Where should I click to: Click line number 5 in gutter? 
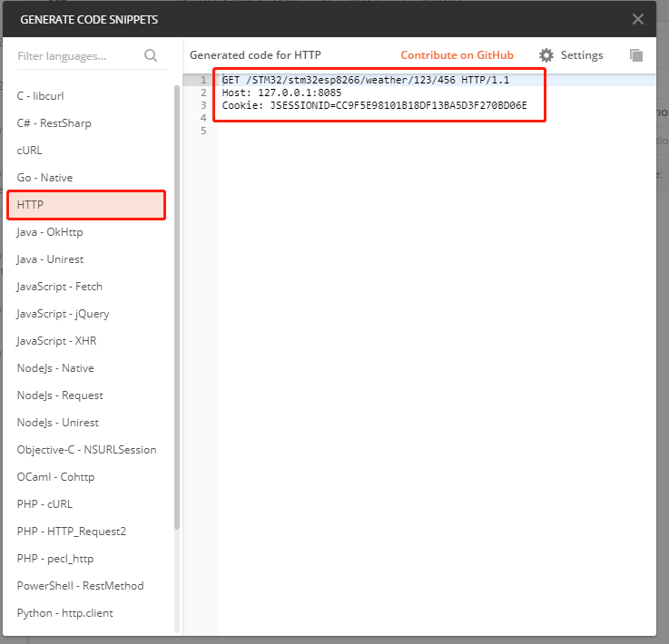click(203, 131)
